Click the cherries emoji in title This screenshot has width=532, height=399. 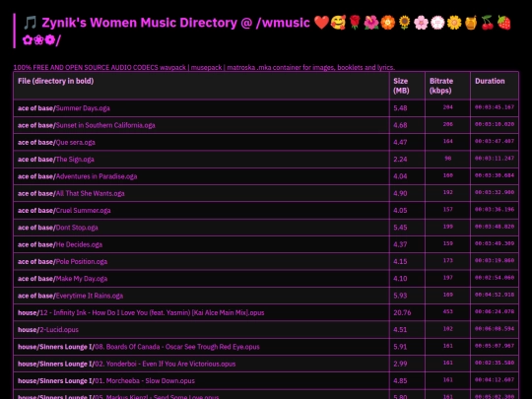[488, 23]
